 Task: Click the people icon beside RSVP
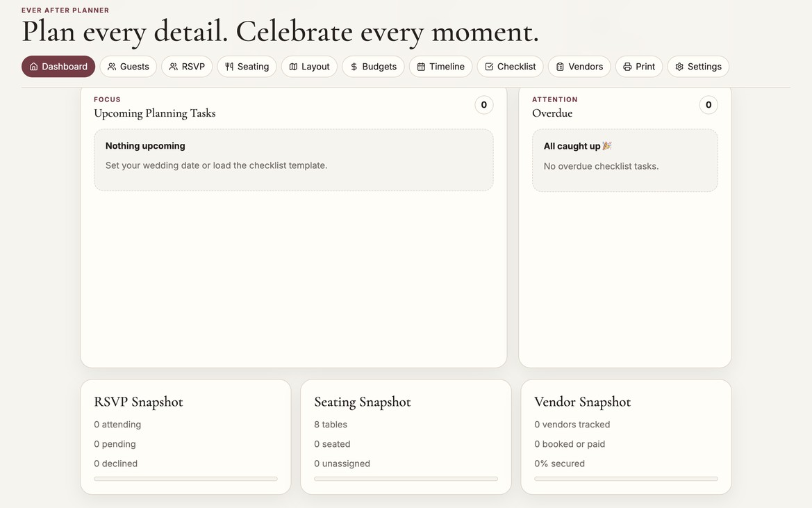[x=174, y=67]
